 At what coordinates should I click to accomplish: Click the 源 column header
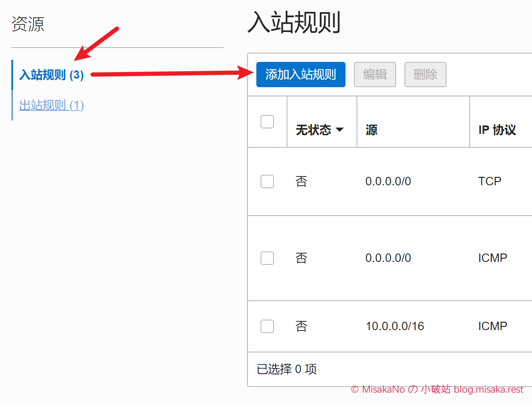pyautogui.click(x=372, y=130)
